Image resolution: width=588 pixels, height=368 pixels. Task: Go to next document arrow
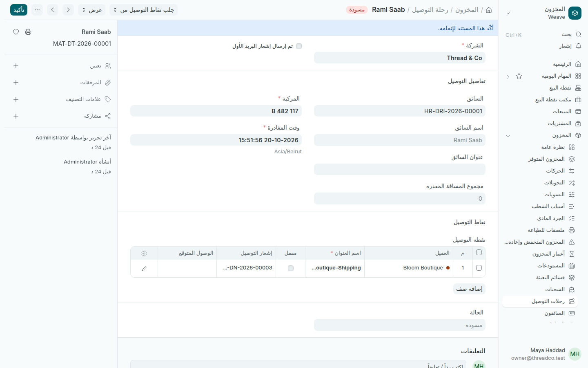68,10
